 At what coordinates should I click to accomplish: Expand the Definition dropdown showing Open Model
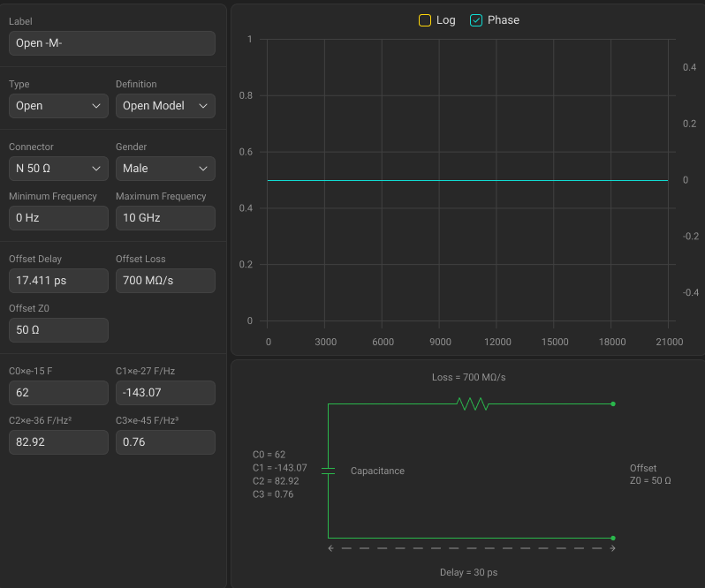pos(165,106)
